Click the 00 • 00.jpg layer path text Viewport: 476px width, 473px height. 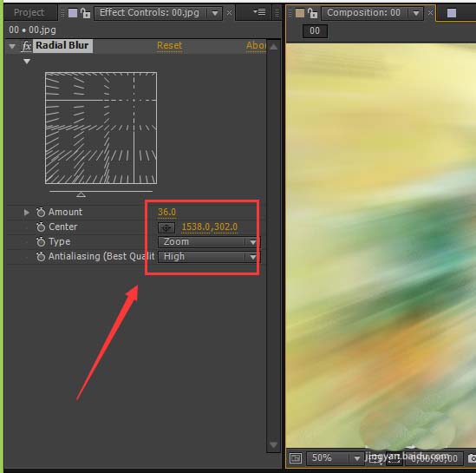(32, 30)
